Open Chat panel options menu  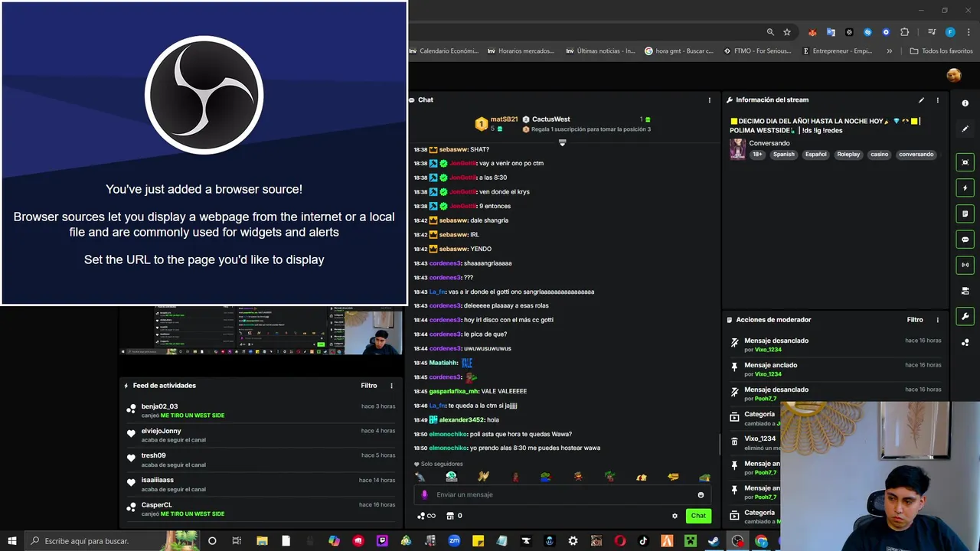click(x=709, y=100)
